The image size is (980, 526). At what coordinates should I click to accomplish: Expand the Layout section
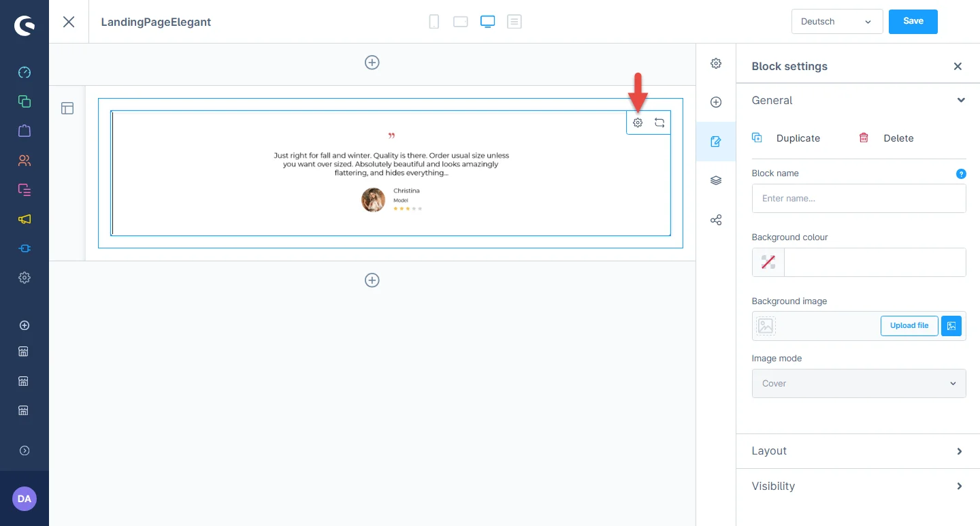(858, 451)
